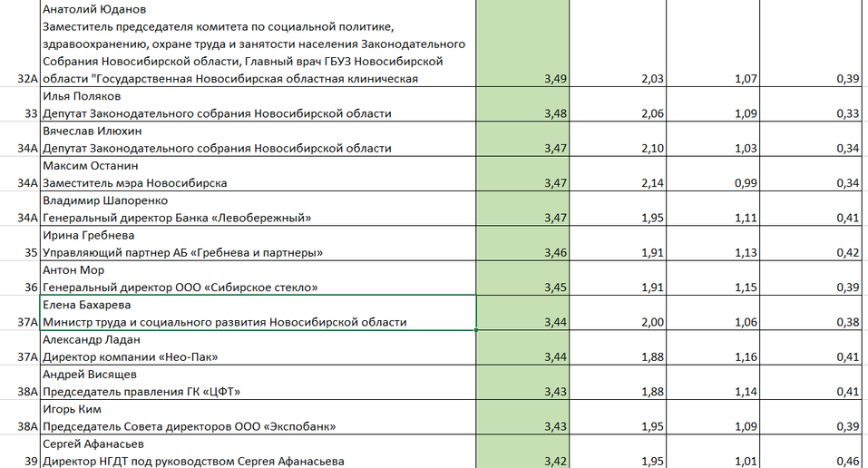Select the cell showing 0,99
868x468 pixels.
(713, 183)
